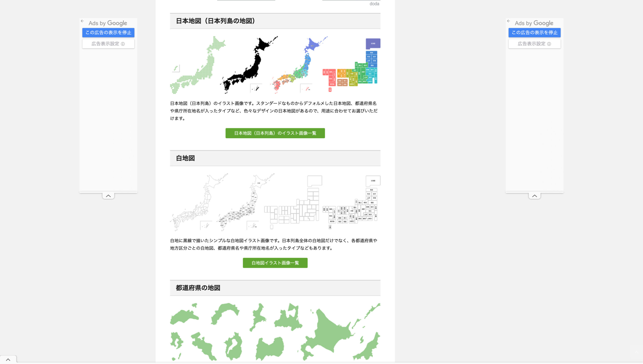
Task: Open right 広告表示設定 ad settings
Action: (534, 44)
